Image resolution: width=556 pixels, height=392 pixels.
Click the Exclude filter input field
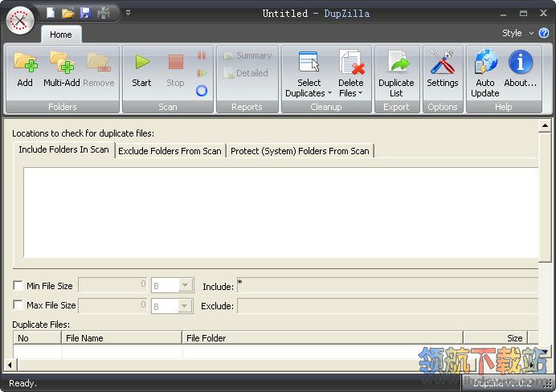pos(387,306)
